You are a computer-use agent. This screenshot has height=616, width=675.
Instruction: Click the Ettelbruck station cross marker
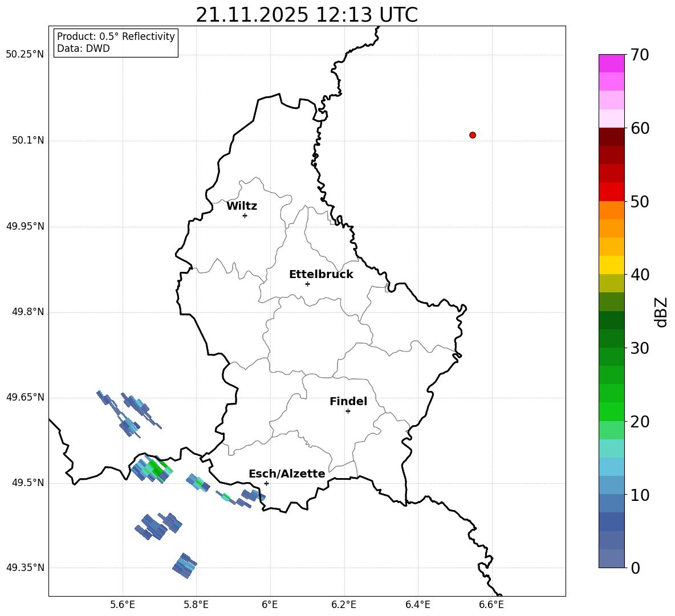click(x=307, y=284)
